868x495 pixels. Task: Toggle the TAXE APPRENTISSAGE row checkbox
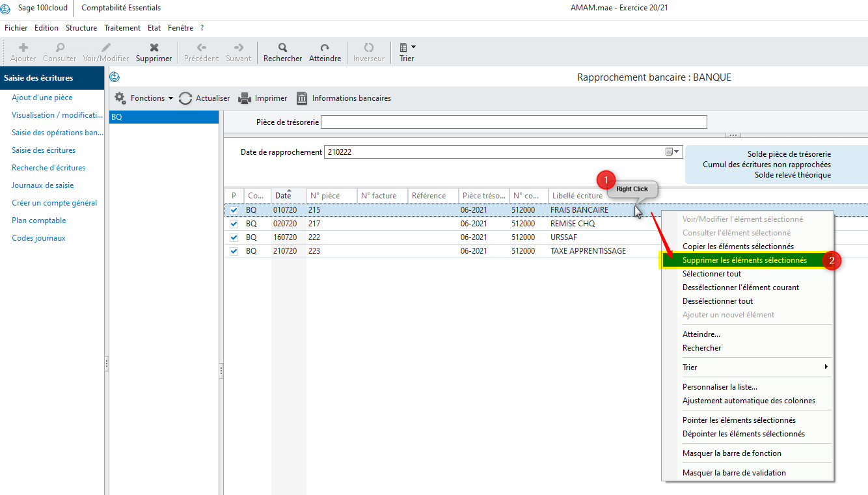[x=234, y=251]
